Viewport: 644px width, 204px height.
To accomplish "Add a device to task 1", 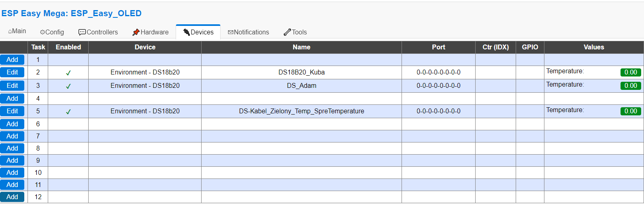I will click(x=12, y=59).
